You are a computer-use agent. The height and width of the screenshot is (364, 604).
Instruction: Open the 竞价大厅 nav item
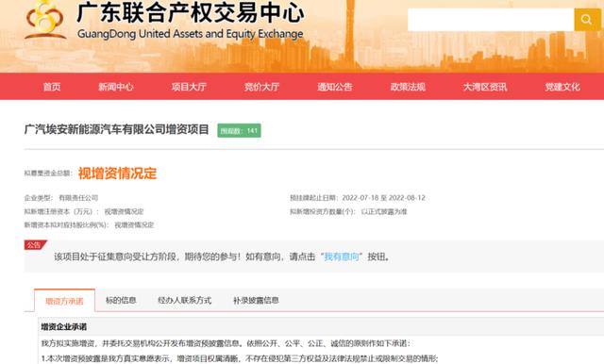pos(261,87)
